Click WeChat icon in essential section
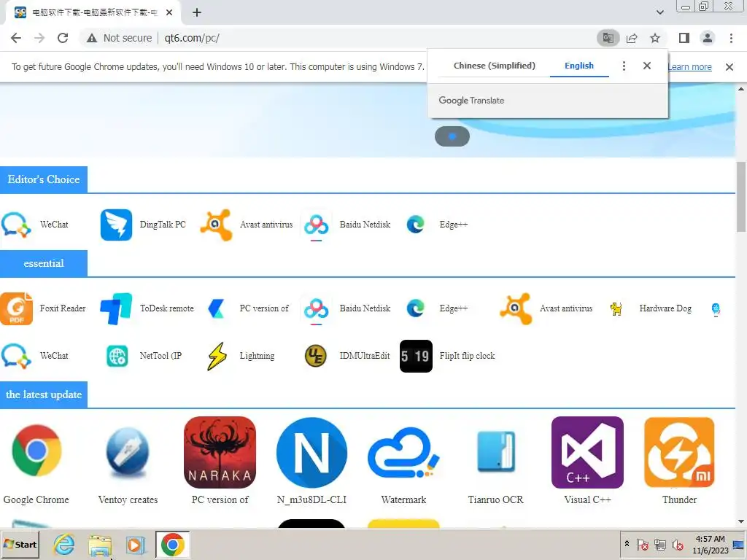747x560 pixels. tap(17, 356)
